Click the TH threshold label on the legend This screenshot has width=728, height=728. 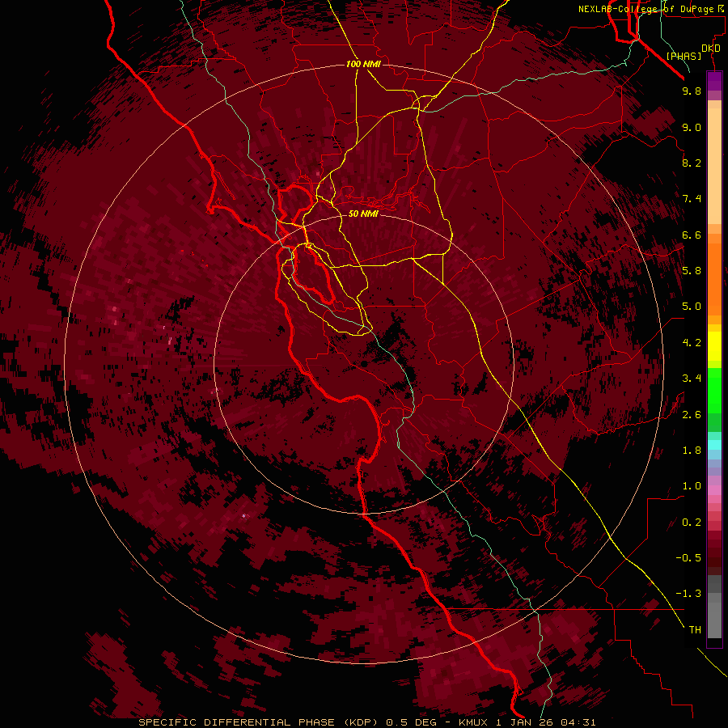tap(695, 630)
